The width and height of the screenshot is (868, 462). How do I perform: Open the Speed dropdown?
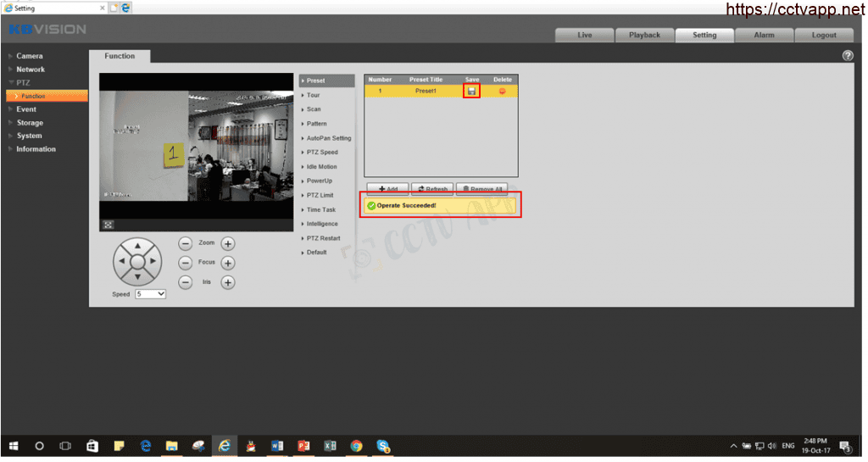point(151,294)
